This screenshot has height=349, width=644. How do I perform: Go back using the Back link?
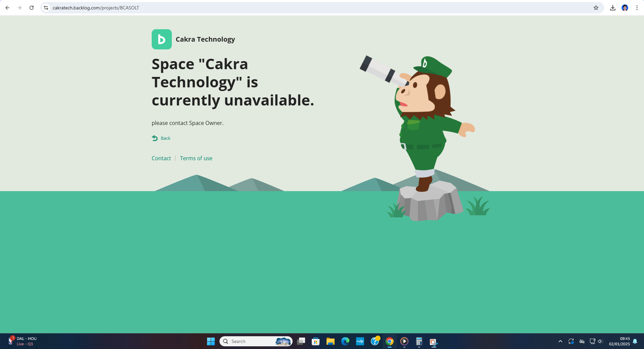click(161, 138)
